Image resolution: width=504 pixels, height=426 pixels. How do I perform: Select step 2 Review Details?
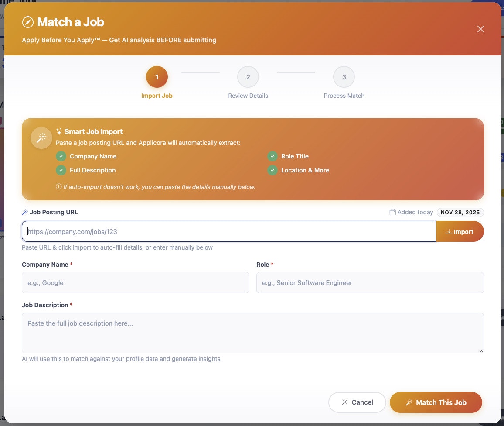[x=248, y=77]
